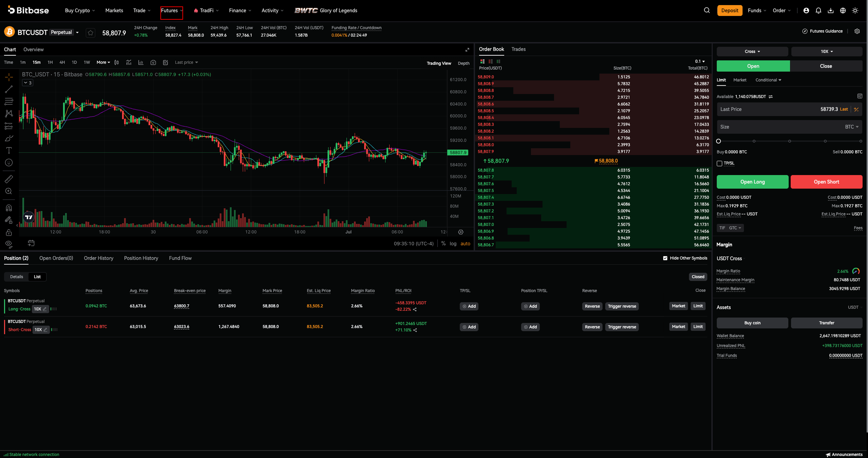Toggle log scale on the chart

pyautogui.click(x=453, y=244)
